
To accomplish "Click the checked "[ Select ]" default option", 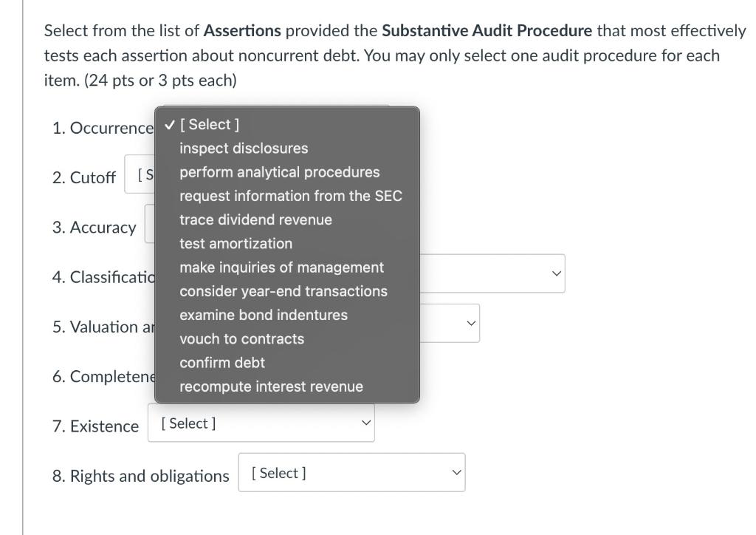I will click(x=210, y=124).
